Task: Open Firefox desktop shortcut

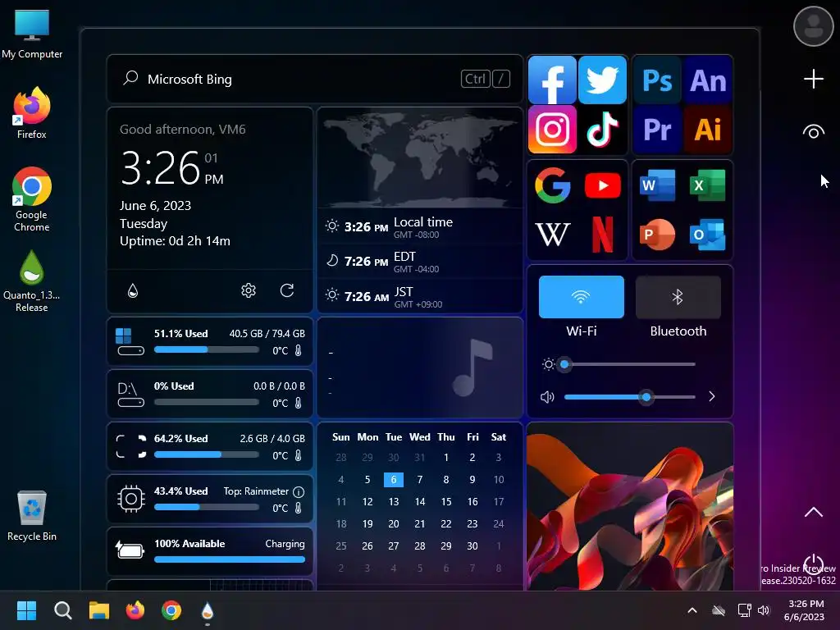Action: [x=32, y=113]
